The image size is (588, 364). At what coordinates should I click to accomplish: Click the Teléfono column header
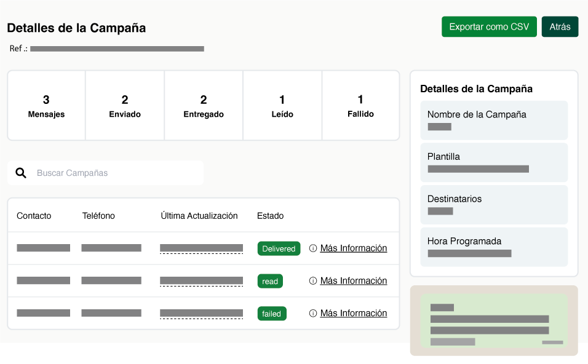click(98, 216)
